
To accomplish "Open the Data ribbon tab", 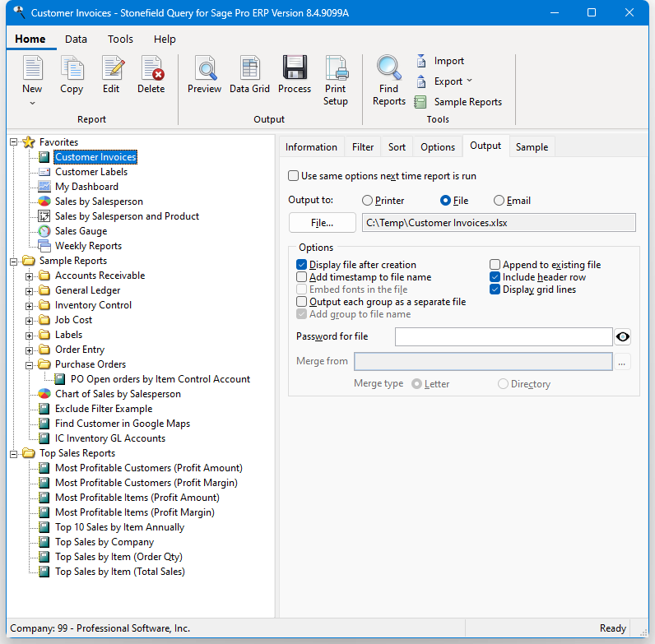I will pos(76,39).
